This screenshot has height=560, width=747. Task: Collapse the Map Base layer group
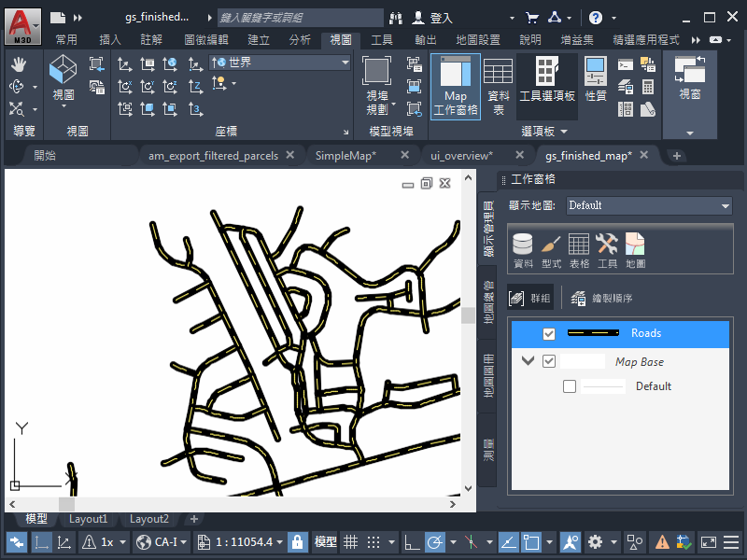529,361
